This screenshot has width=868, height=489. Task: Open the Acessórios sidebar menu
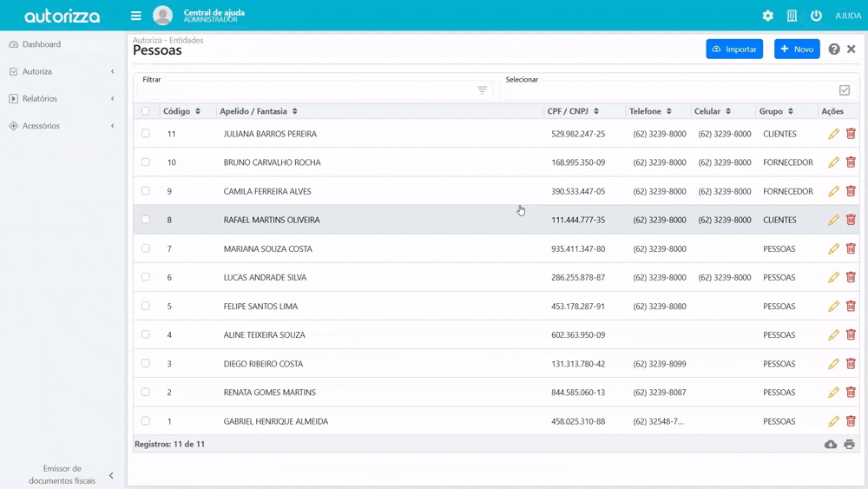(61, 126)
